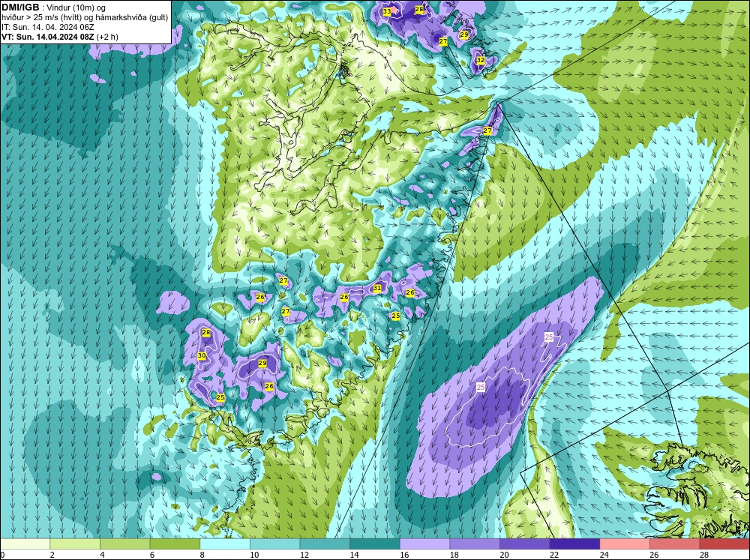Select the 2–4 light green scale swatch
750x560 pixels.
pyautogui.click(x=74, y=544)
